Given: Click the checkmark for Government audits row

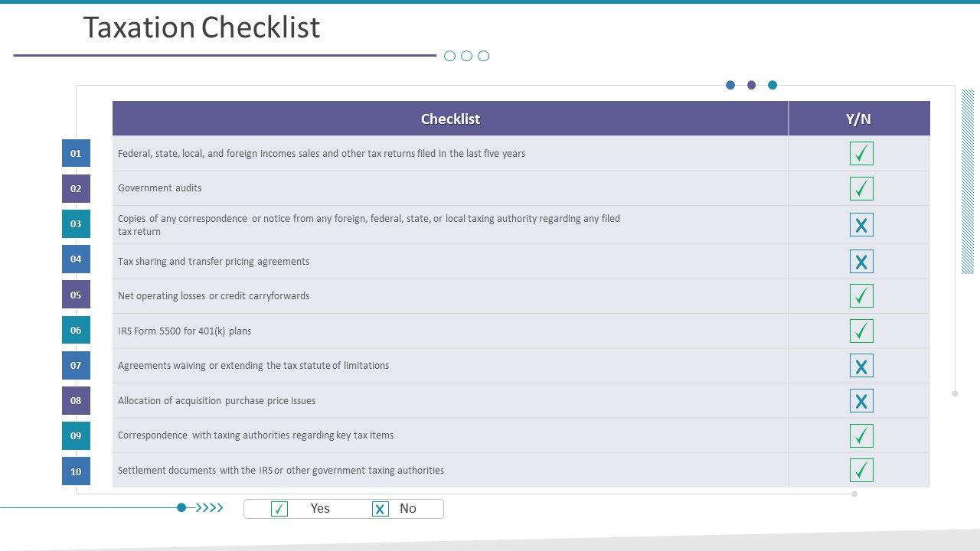Looking at the screenshot, I should pos(861,188).
